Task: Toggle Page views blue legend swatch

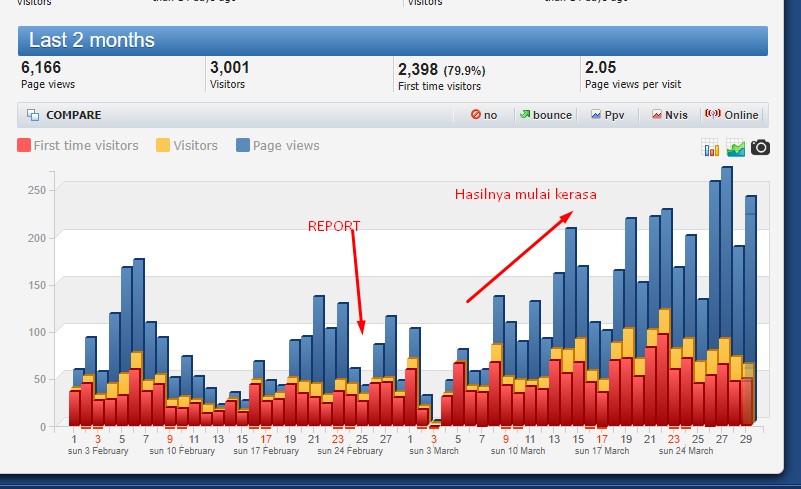Action: pos(243,145)
